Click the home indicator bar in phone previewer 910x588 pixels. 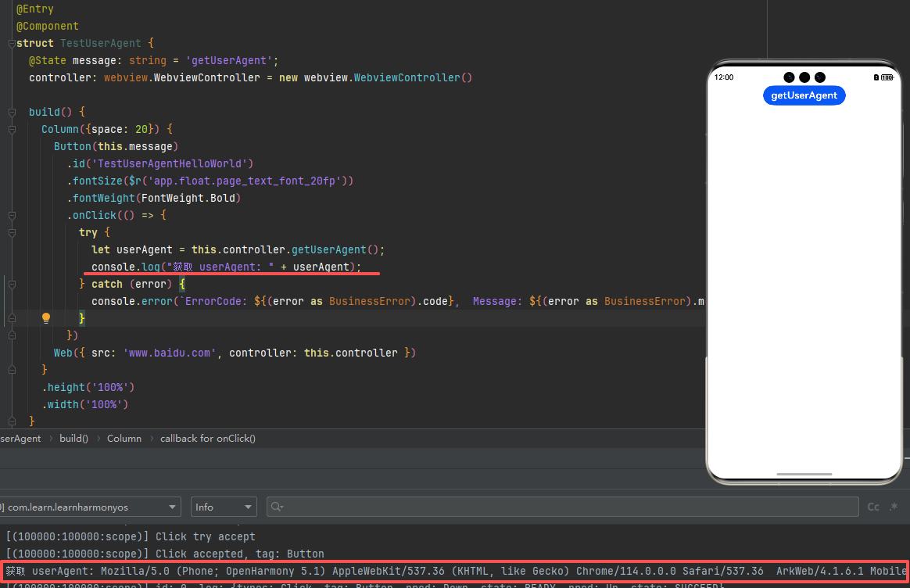click(x=804, y=474)
